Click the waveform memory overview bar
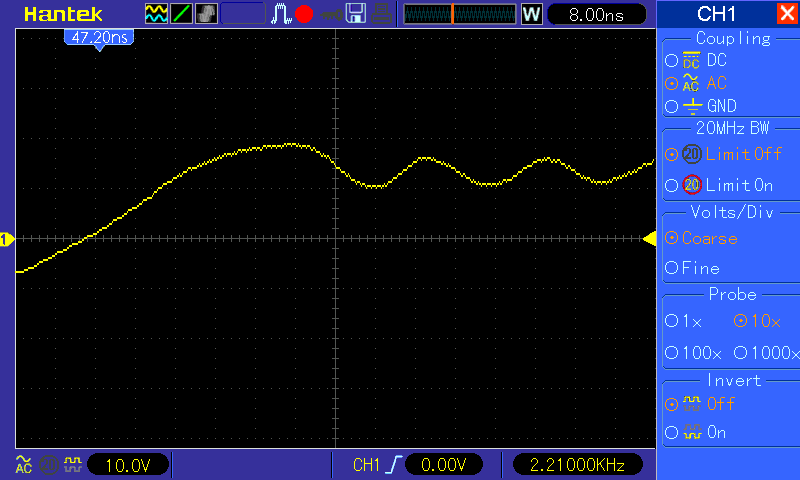 (x=460, y=14)
